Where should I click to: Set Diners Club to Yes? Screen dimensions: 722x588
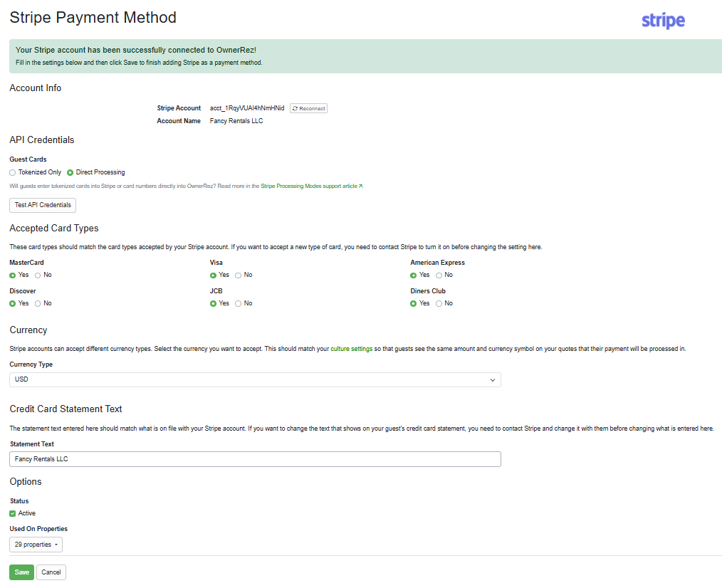click(414, 303)
